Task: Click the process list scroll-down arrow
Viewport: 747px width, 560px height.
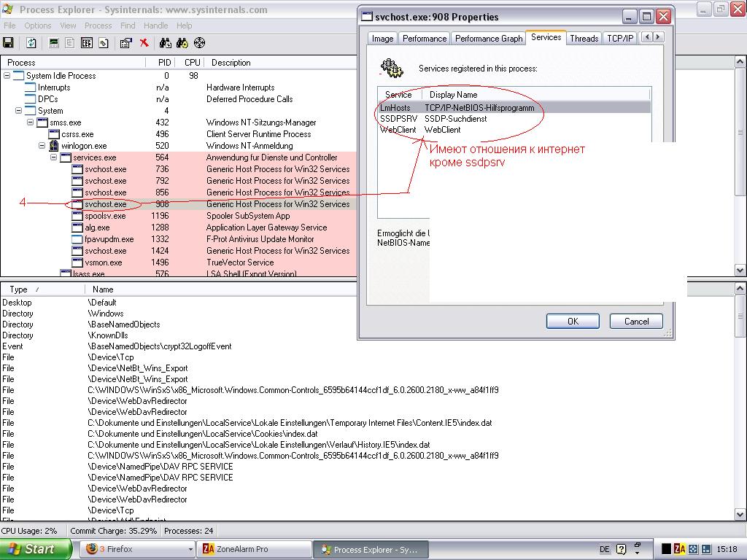Action: pyautogui.click(x=740, y=270)
